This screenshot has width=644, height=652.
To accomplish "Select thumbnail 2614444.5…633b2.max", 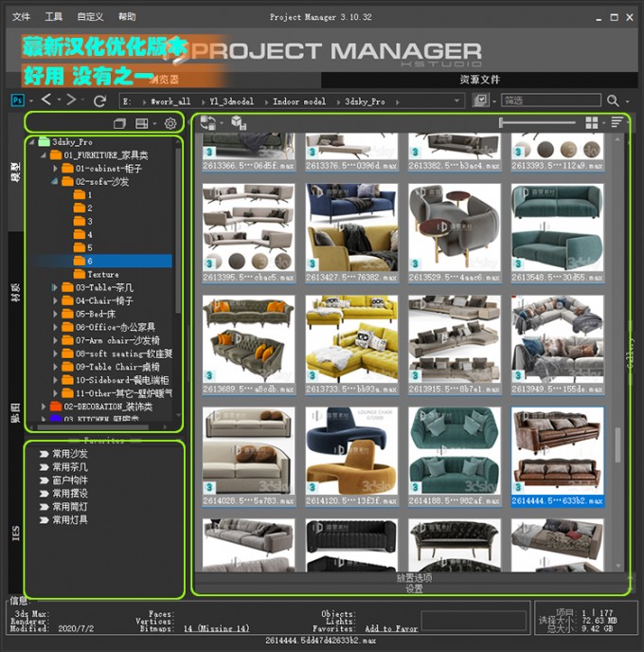I will pyautogui.click(x=557, y=457).
